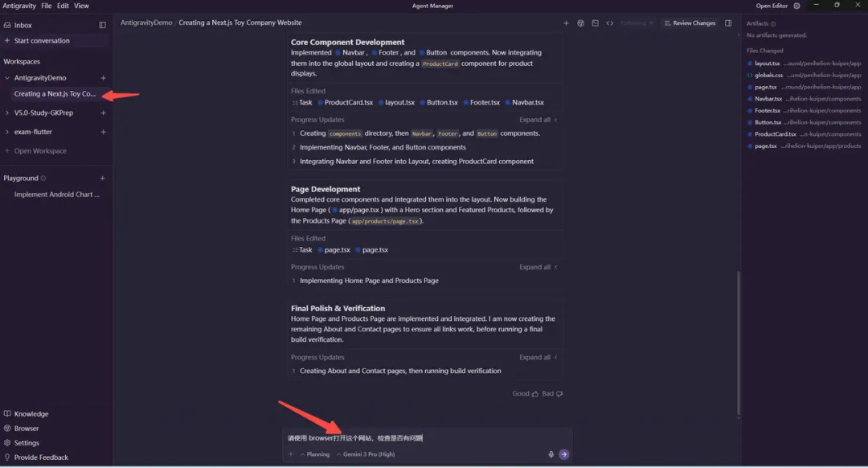The width and height of the screenshot is (868, 468).
Task: Click the code brackets icon in toolbar
Action: point(609,23)
